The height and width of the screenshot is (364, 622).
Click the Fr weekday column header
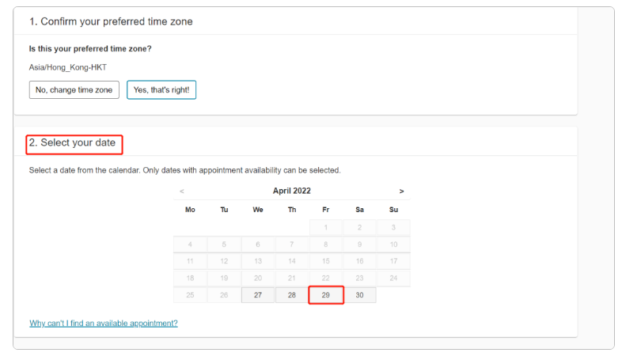point(326,210)
